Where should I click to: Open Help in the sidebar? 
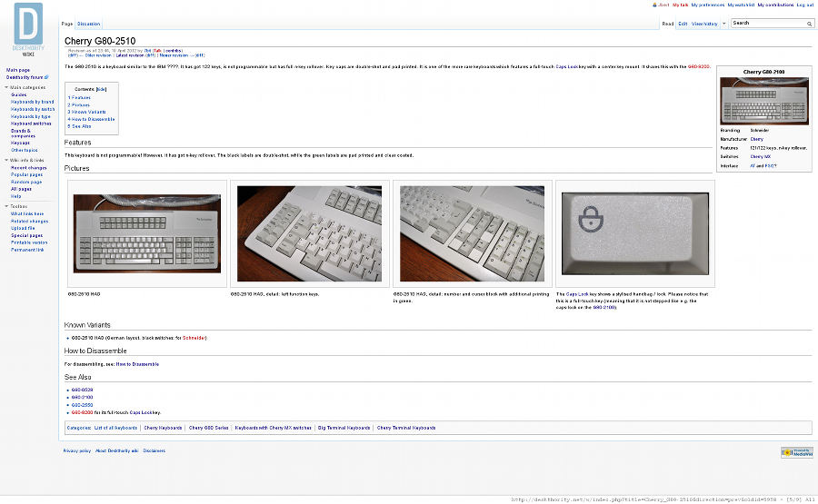point(15,196)
